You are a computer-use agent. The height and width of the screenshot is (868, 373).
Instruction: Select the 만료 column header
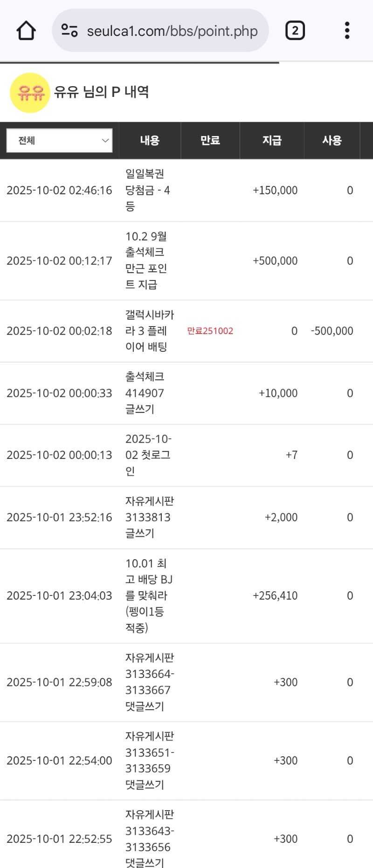pos(210,140)
